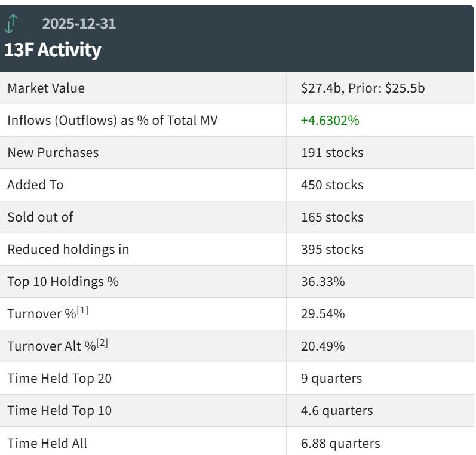Image resolution: width=476 pixels, height=455 pixels.
Task: Click the 13F Activity heading
Action: [53, 50]
